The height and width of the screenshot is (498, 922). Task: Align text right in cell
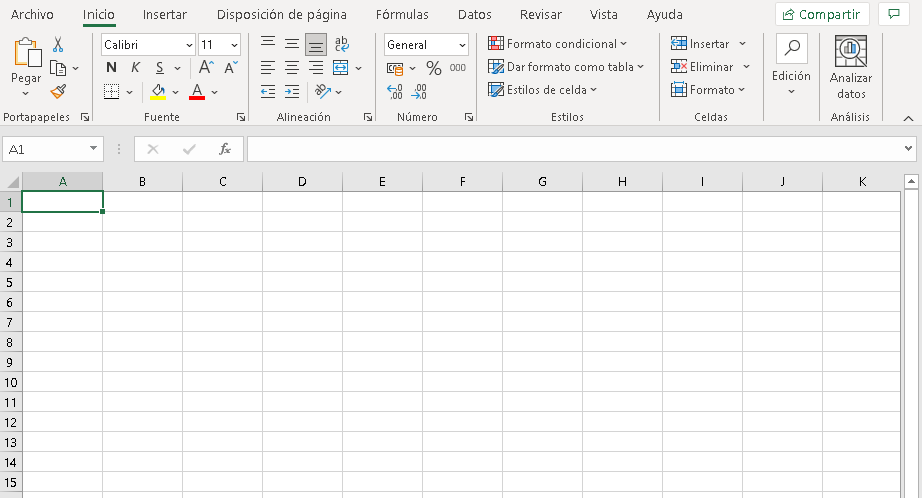316,68
